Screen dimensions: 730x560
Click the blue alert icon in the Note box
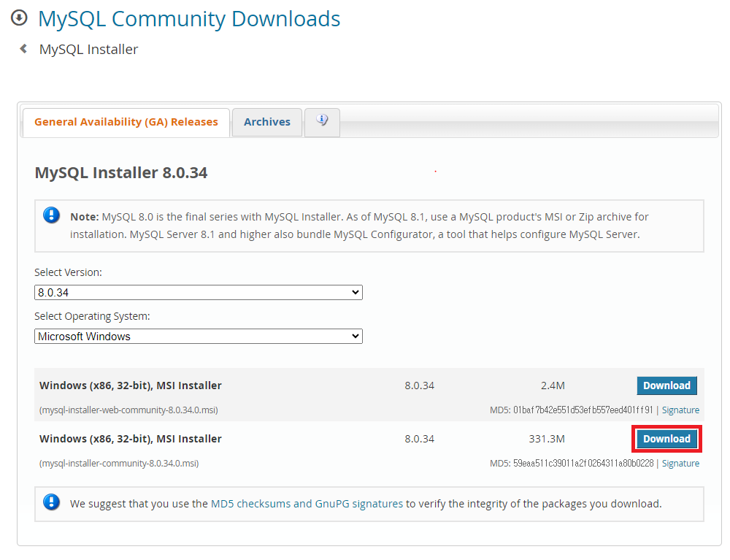pyautogui.click(x=51, y=215)
